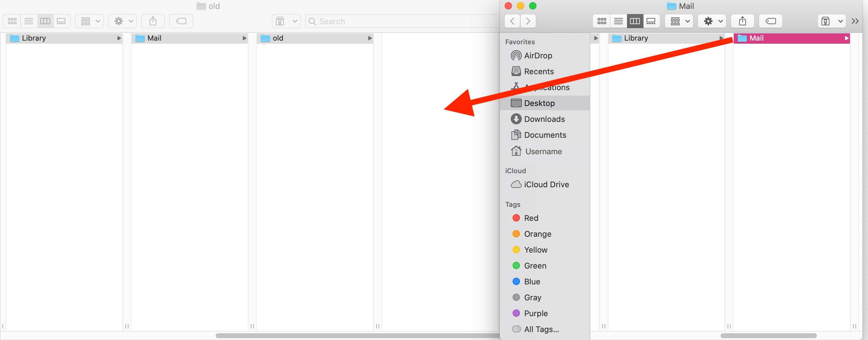The width and height of the screenshot is (868, 340).
Task: Select the Red tag in the sidebar
Action: 532,218
